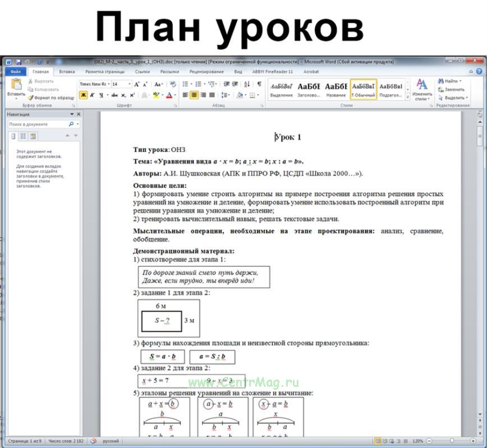Click the Поиск в документе search field
The height and width of the screenshot is (448, 487).
[38, 124]
